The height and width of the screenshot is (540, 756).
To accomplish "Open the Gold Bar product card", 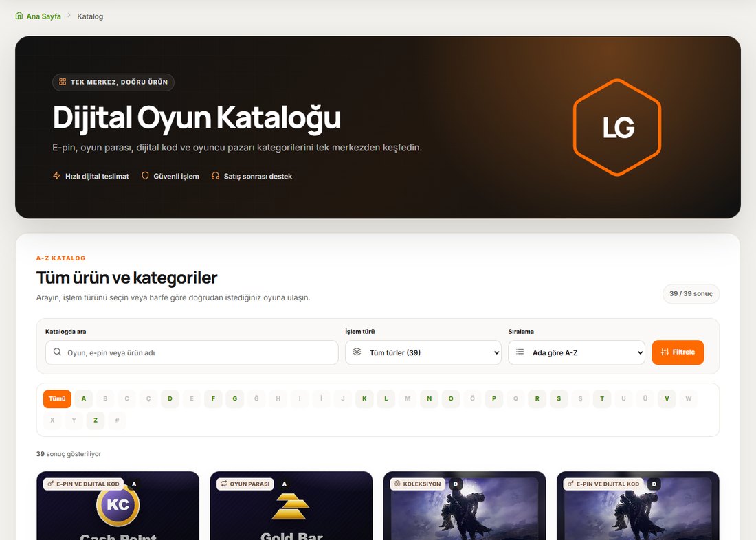I will (291, 506).
